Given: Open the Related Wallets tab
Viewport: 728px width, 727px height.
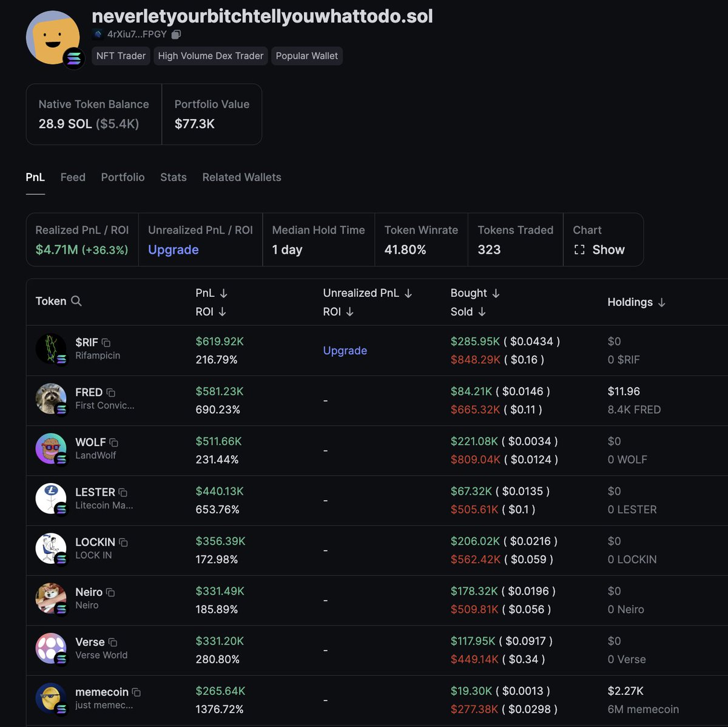Looking at the screenshot, I should pos(241,177).
